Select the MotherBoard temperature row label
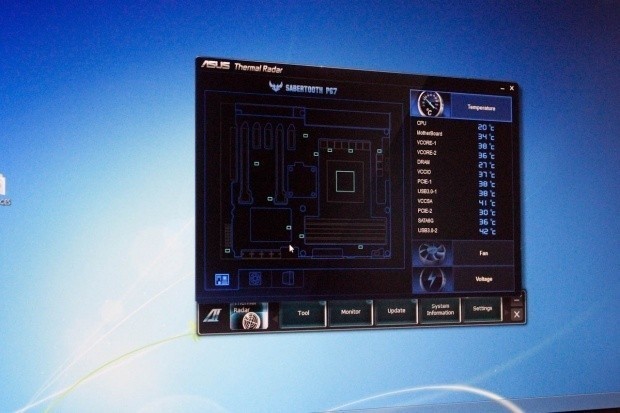The width and height of the screenshot is (620, 413). point(429,133)
